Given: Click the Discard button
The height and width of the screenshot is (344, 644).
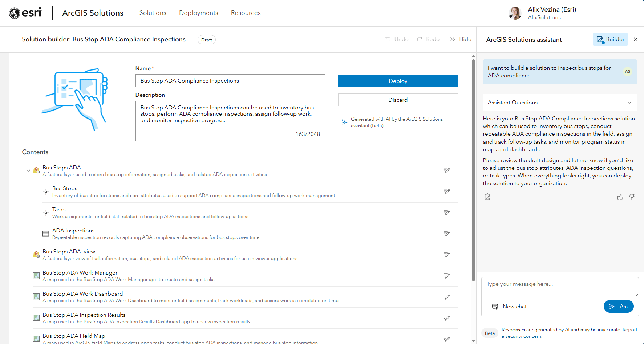Looking at the screenshot, I should pyautogui.click(x=398, y=100).
